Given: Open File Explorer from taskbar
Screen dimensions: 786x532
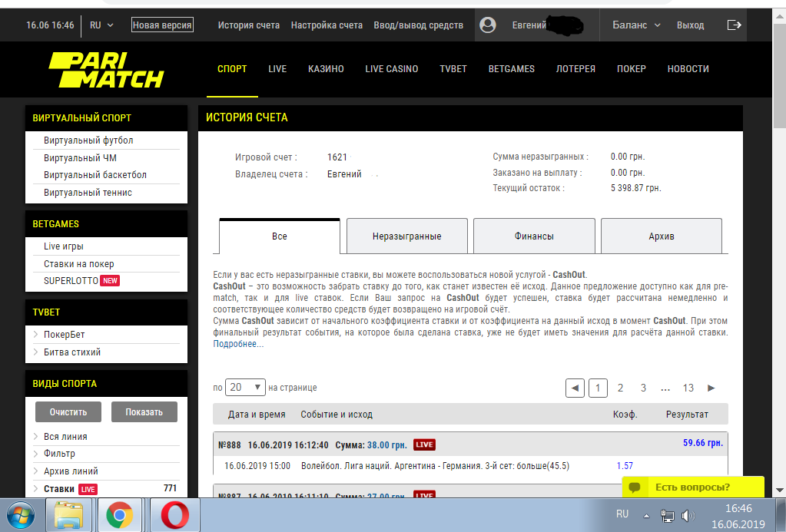Looking at the screenshot, I should pos(68,515).
